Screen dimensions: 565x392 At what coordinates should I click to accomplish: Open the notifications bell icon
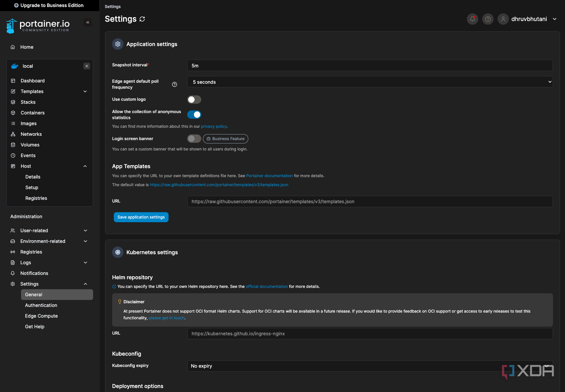point(472,19)
